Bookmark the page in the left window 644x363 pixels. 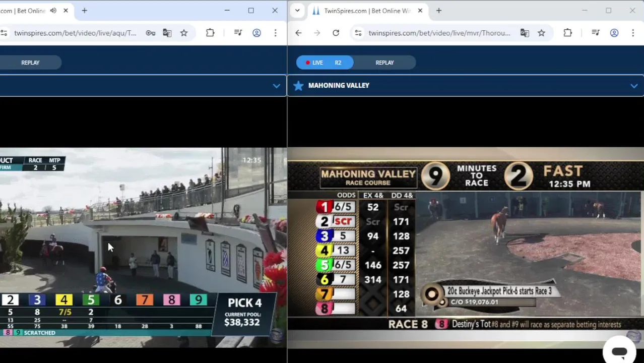click(x=184, y=33)
